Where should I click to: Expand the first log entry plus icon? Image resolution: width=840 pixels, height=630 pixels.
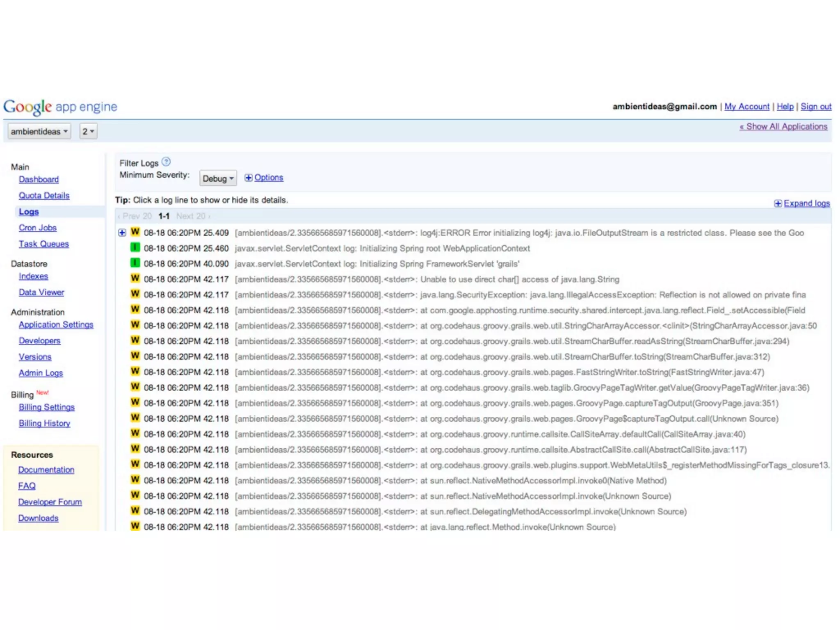tap(122, 233)
